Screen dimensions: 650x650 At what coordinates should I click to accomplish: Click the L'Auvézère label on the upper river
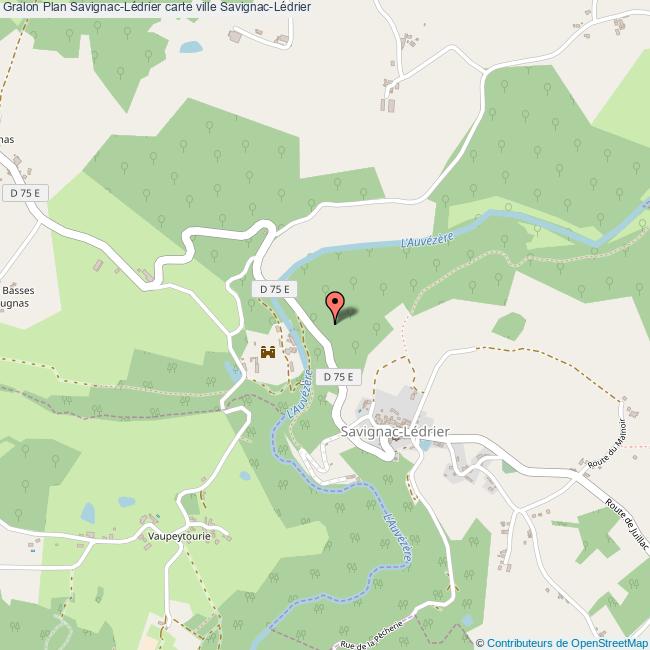(427, 240)
